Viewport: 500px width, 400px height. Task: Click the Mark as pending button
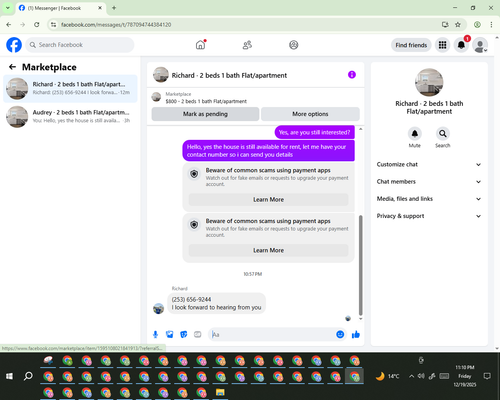pyautogui.click(x=205, y=114)
